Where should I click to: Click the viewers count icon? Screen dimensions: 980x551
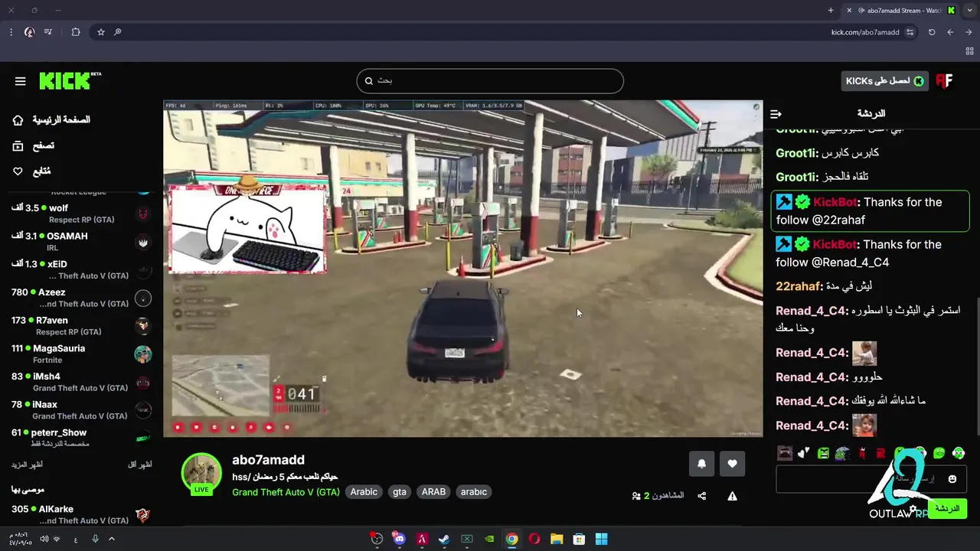point(636,496)
